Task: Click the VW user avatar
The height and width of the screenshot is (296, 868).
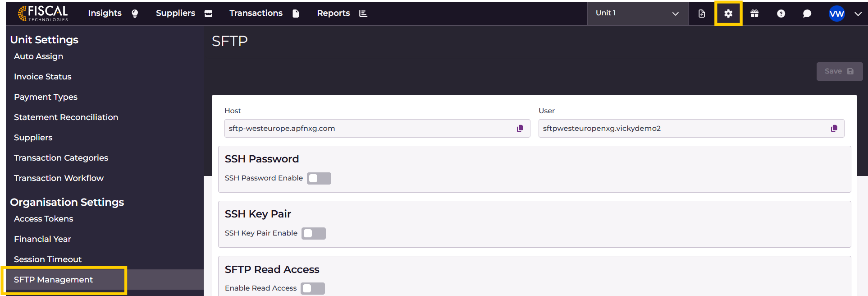Action: pyautogui.click(x=836, y=14)
